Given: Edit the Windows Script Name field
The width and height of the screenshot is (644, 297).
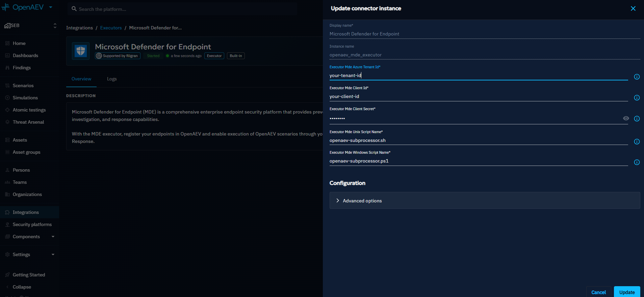Looking at the screenshot, I should click(479, 161).
